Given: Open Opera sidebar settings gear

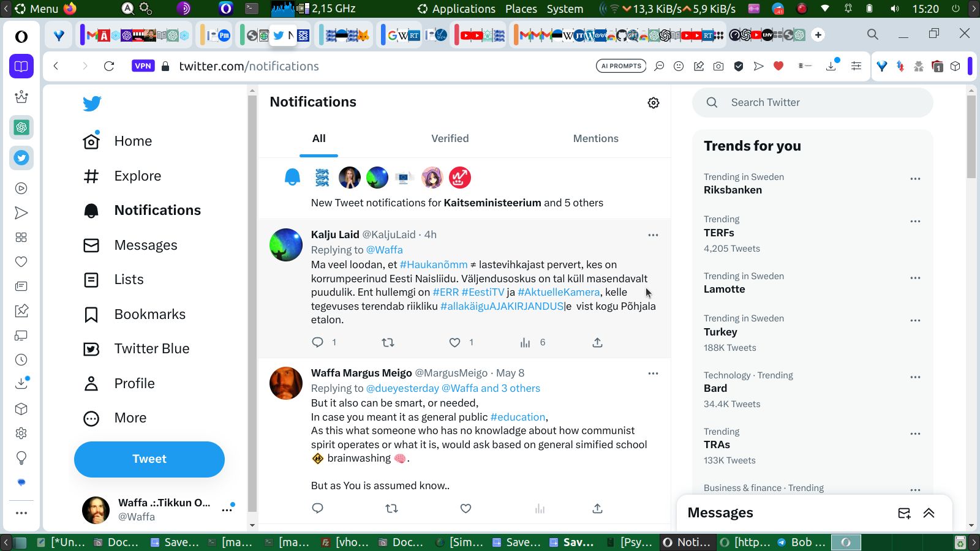Looking at the screenshot, I should tap(21, 433).
